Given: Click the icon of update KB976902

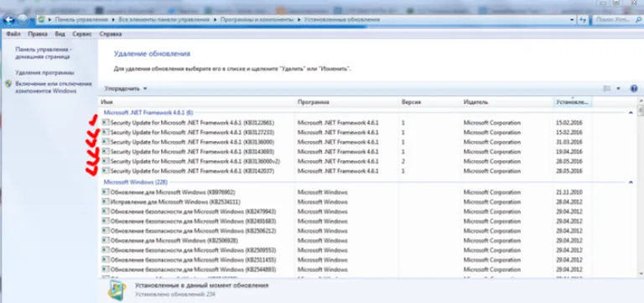Looking at the screenshot, I should tap(106, 192).
